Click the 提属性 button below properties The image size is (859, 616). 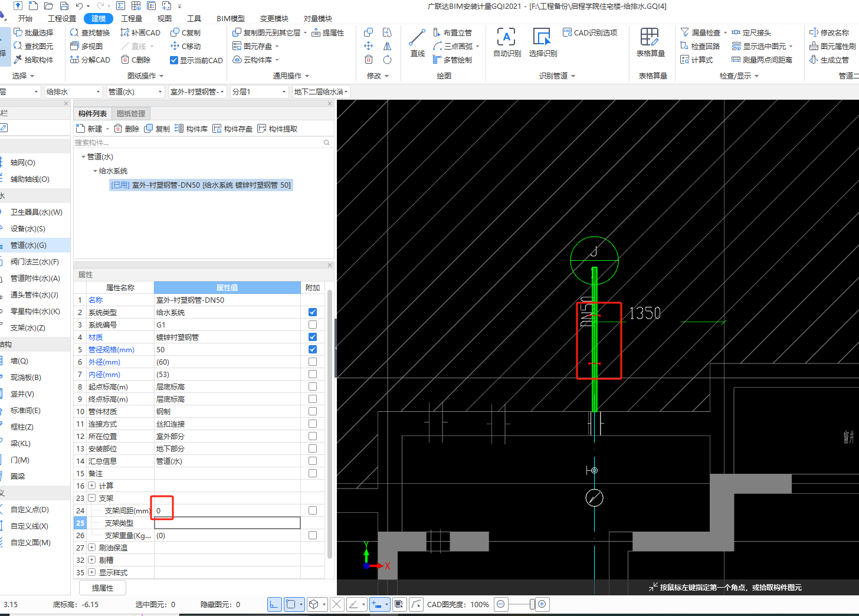pos(103,588)
